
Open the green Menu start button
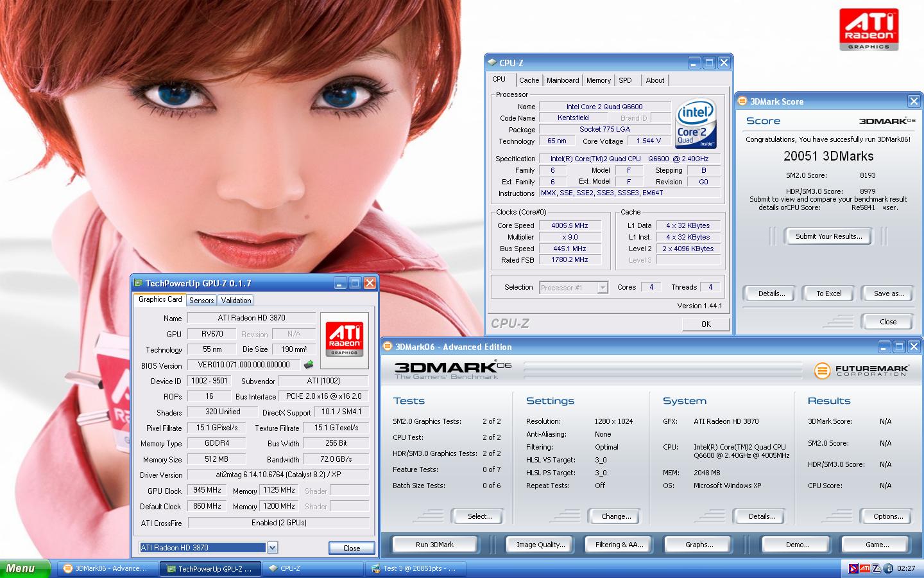pyautogui.click(x=25, y=568)
